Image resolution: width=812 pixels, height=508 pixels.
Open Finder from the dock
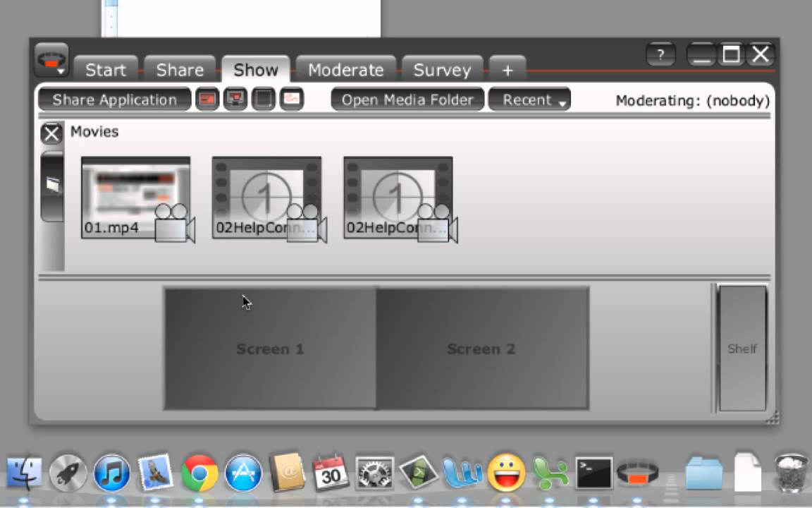click(x=24, y=473)
